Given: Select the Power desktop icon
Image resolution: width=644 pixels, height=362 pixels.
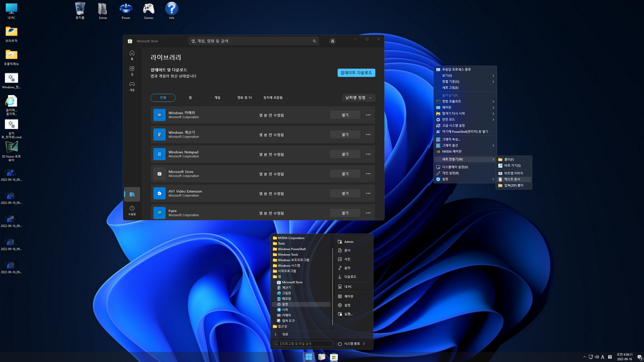Looking at the screenshot, I should tap(126, 11).
